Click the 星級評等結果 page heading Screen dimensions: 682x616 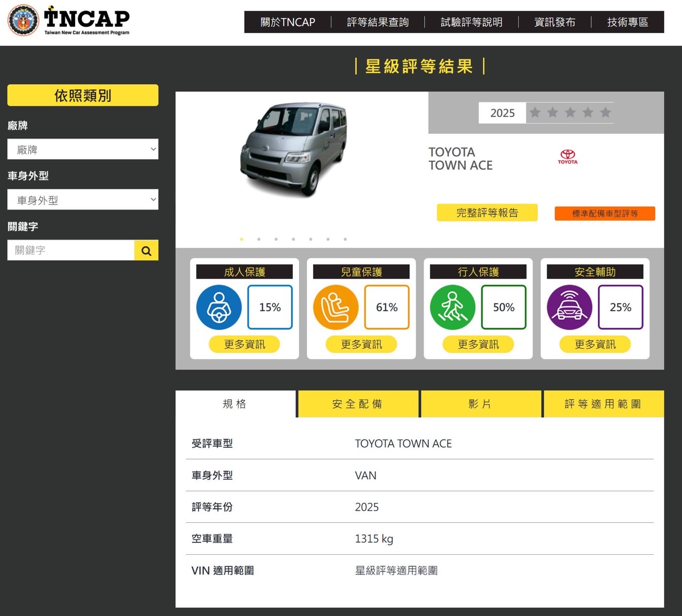(x=420, y=66)
